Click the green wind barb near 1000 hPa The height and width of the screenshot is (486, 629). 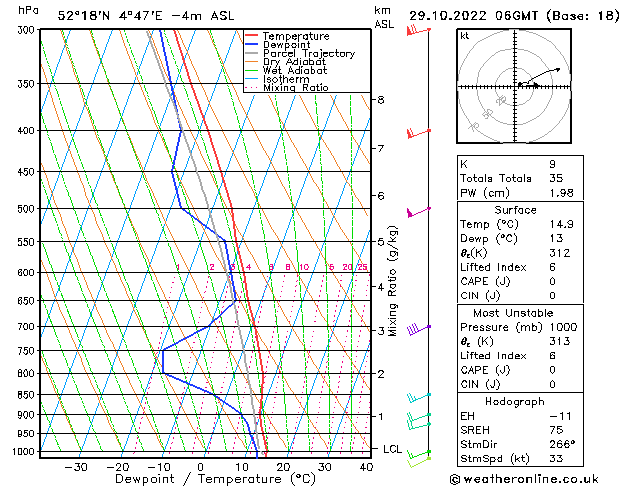(419, 454)
